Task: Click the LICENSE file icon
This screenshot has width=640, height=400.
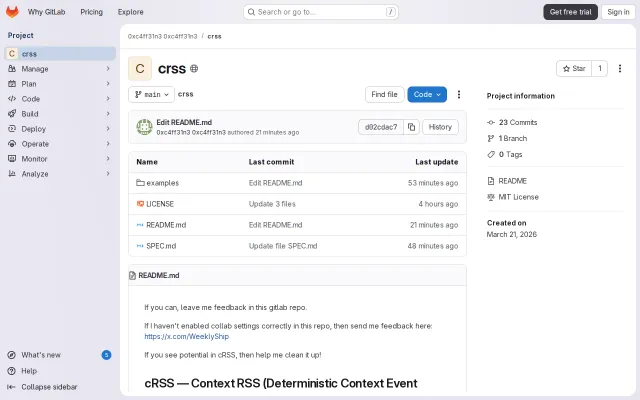Action: [140, 204]
